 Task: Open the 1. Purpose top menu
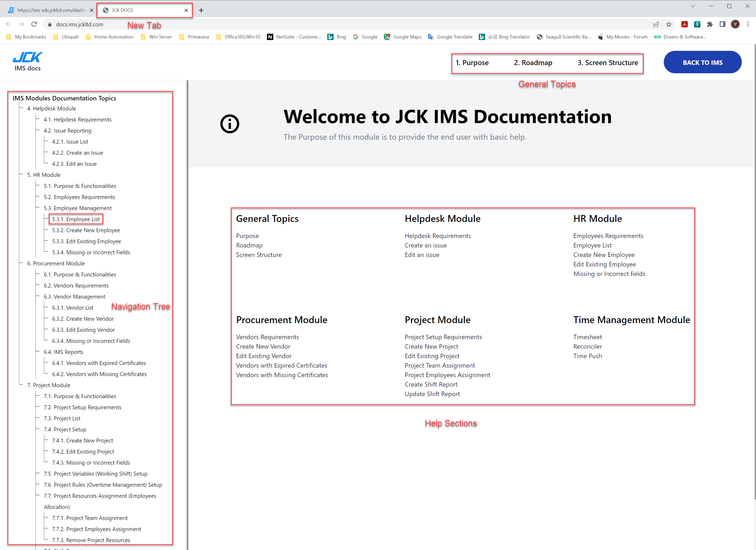coord(472,63)
